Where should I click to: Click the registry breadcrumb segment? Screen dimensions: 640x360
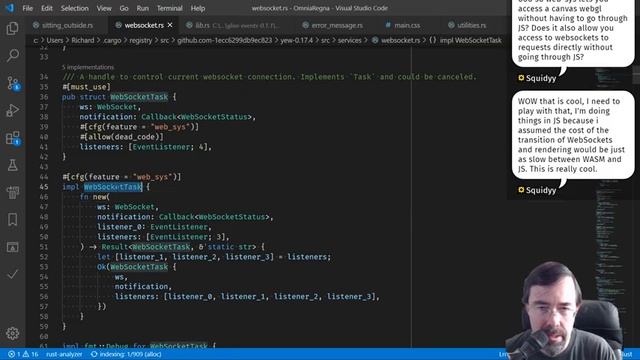[140, 40]
